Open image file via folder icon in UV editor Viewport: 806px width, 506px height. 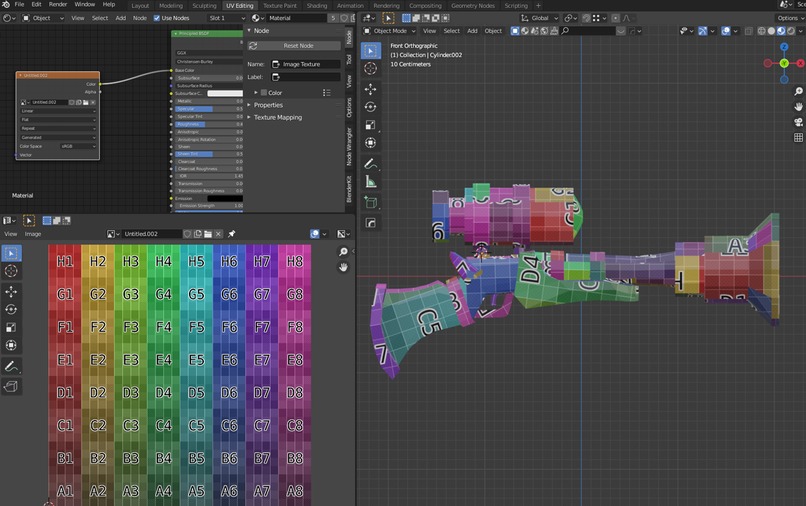point(208,234)
